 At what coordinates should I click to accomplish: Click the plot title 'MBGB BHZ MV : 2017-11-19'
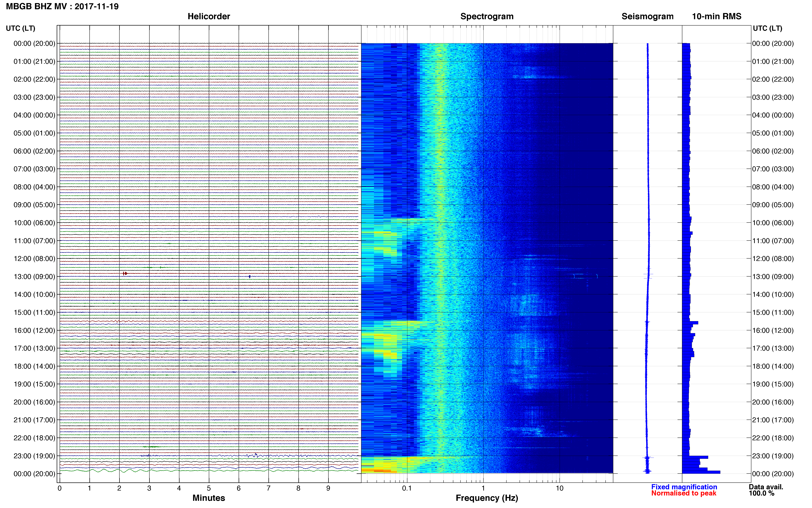(62, 6)
